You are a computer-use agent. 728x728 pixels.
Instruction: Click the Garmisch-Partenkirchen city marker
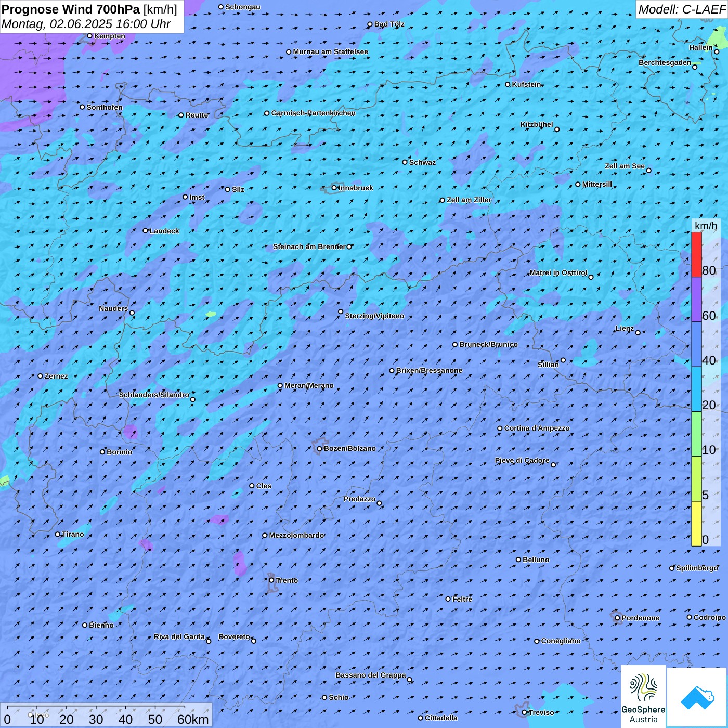pyautogui.click(x=267, y=113)
